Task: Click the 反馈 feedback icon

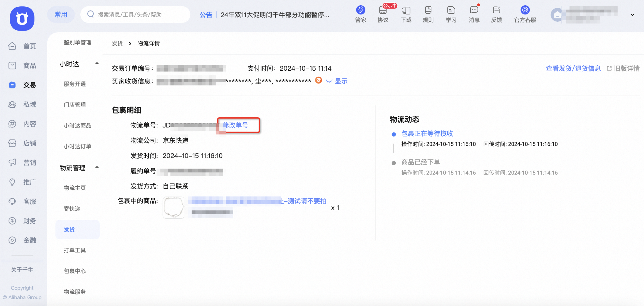Action: coord(497,10)
